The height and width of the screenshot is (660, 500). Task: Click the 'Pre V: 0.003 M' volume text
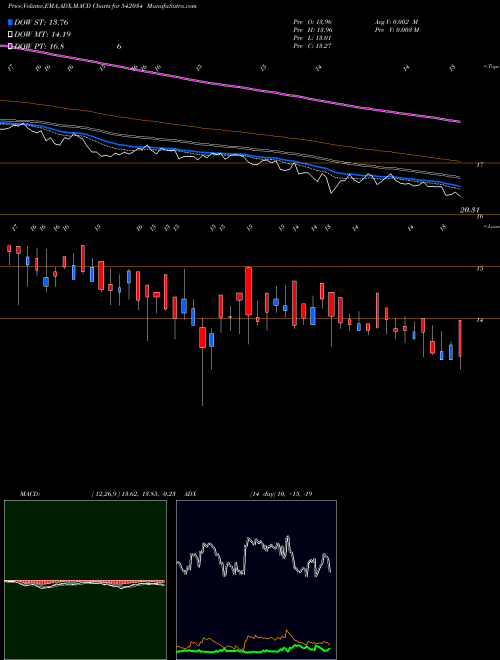coord(396,29)
